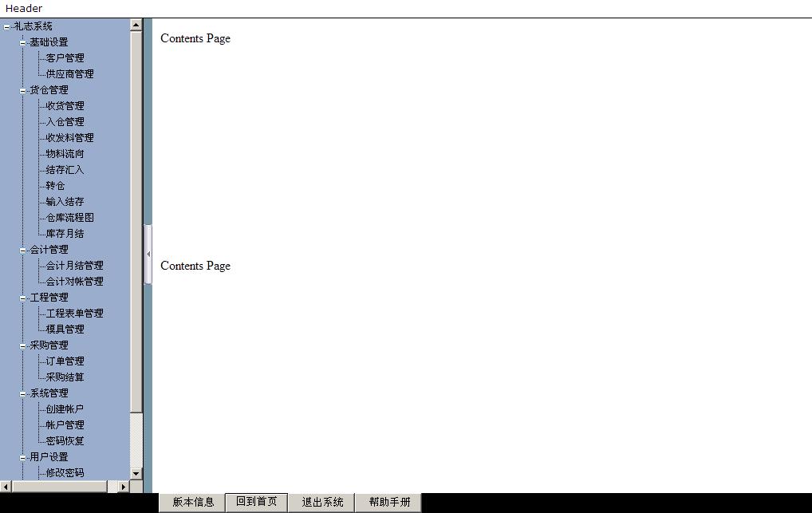This screenshot has width=812, height=513.
Task: Open 客户管理 in the tree
Action: [65, 58]
